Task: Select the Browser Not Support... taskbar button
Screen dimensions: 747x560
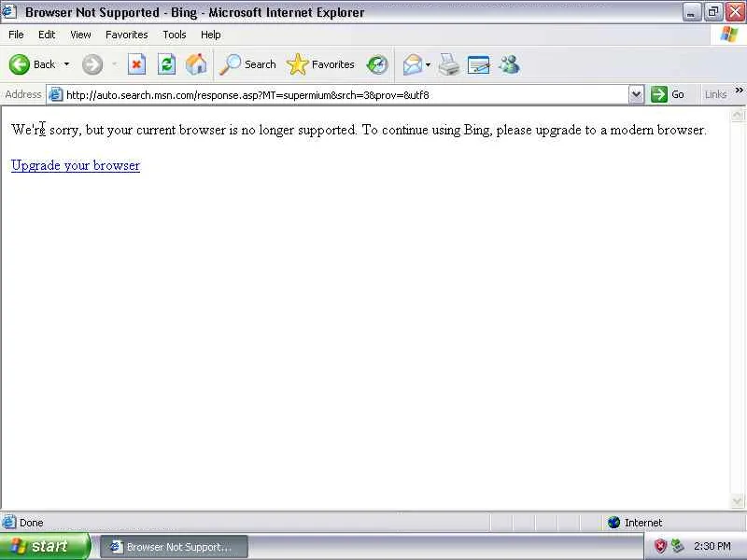Action: click(175, 547)
